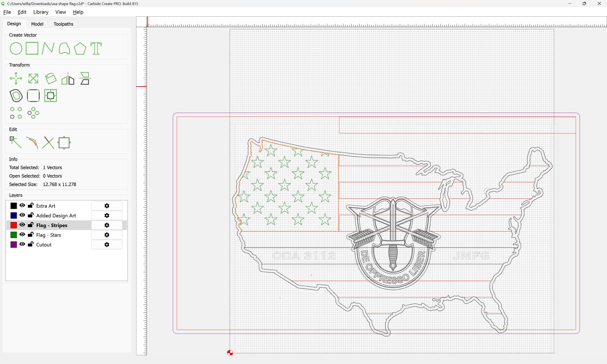Choose the Rotate transform tool

[x=51, y=79]
